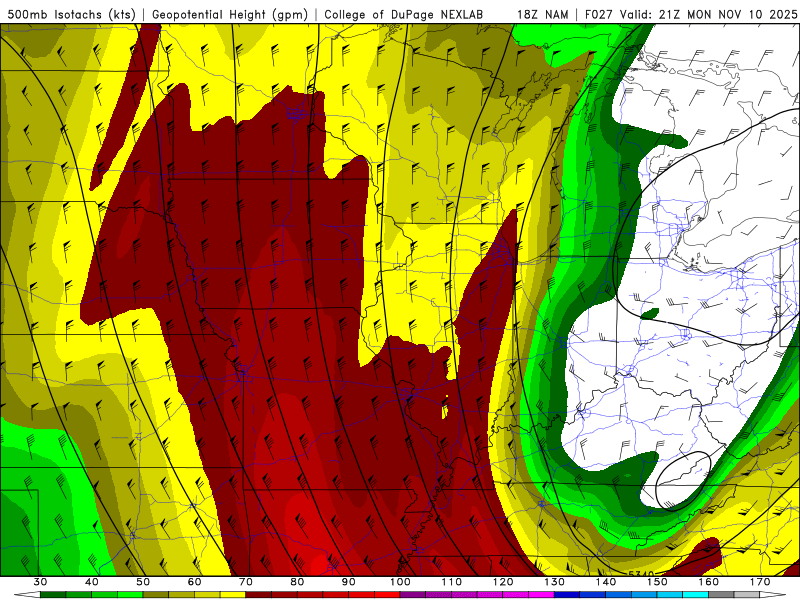Click the '18Z NAM' model run label
Viewport: 800px width, 600px height.
pos(542,14)
